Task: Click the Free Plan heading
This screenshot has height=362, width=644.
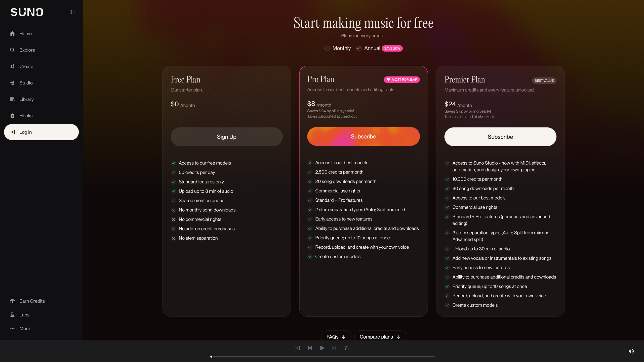Action: point(185,79)
